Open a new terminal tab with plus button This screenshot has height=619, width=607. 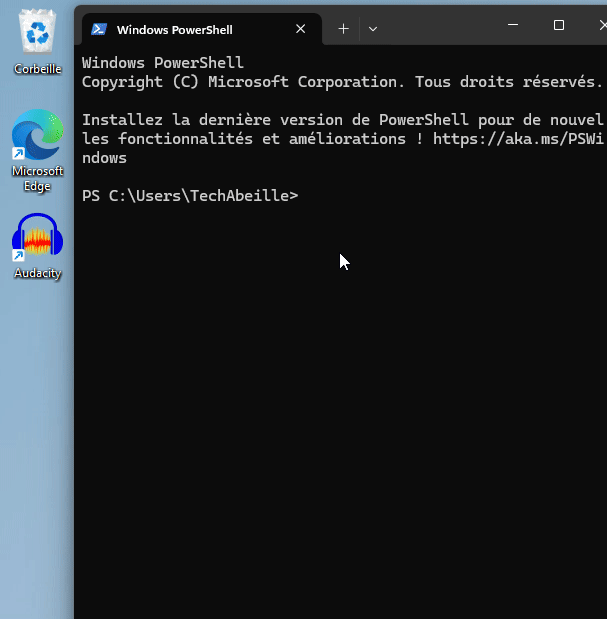click(x=343, y=29)
